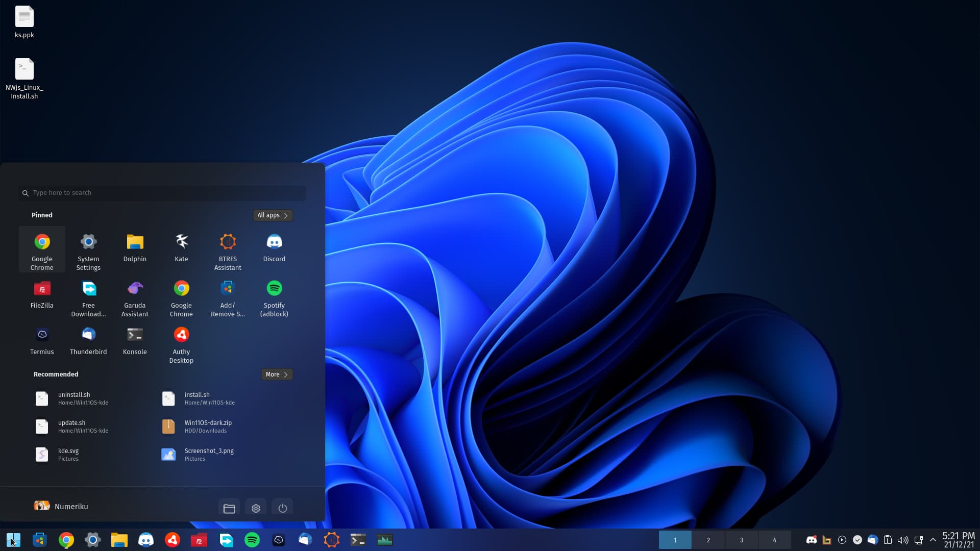Launch Authy Desktop pinned app
980x551 pixels.
[x=181, y=344]
